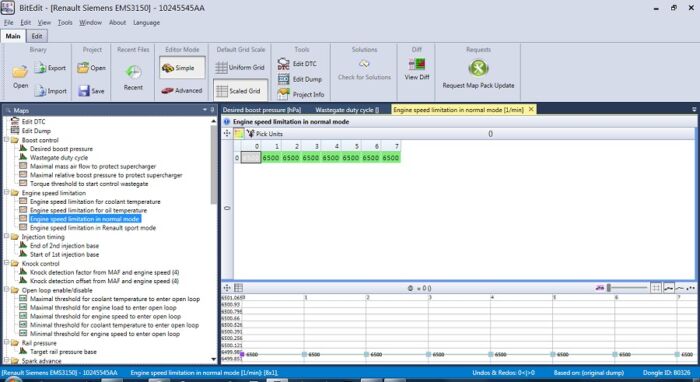Open the Maps panel options dropdown arrow

click(x=205, y=110)
